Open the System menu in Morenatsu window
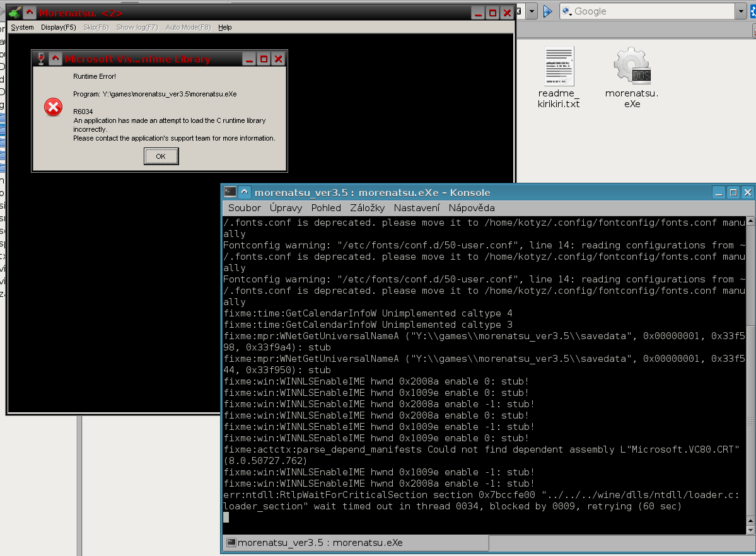756x556 pixels. point(22,28)
